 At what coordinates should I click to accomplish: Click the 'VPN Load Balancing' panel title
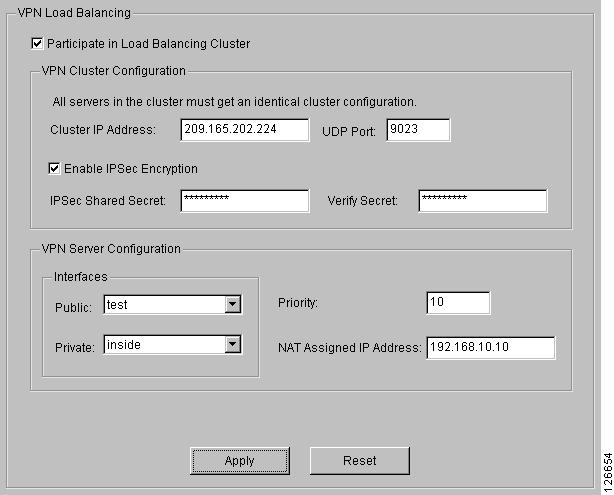point(74,13)
